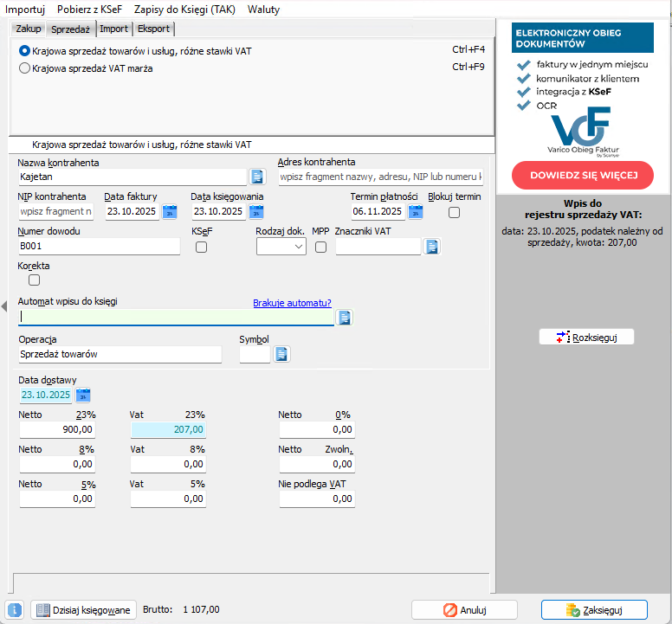Click the blue info icon at bottom left

point(14,610)
